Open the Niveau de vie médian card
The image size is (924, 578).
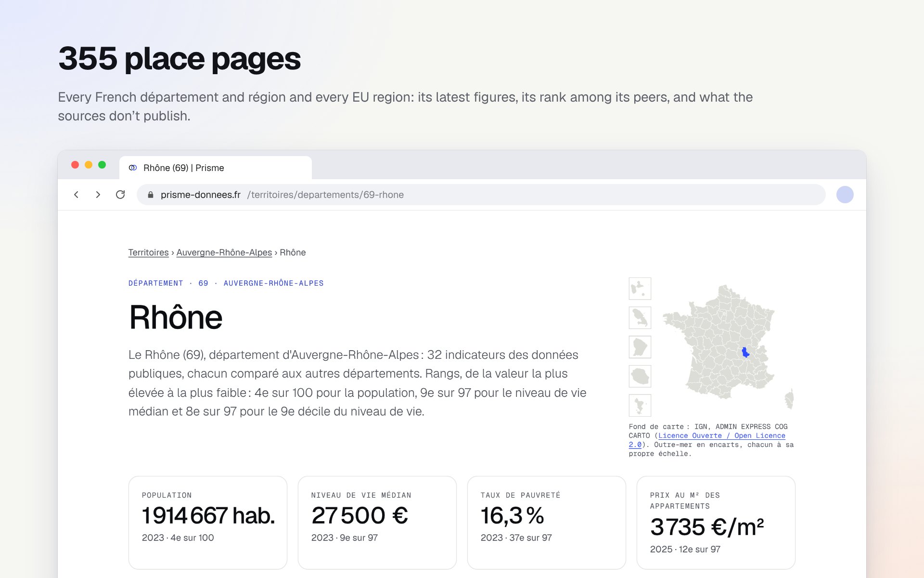pyautogui.click(x=377, y=523)
